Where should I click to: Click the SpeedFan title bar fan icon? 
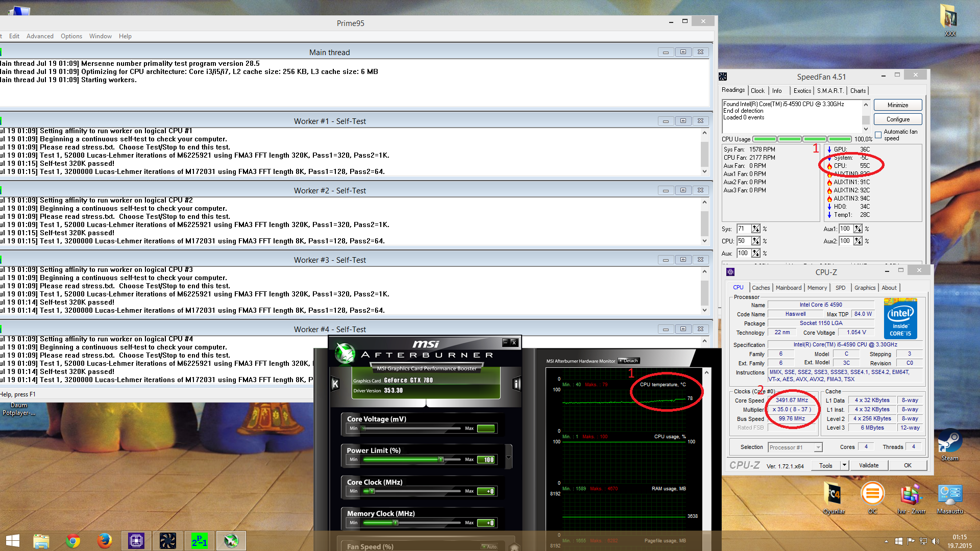click(x=723, y=77)
